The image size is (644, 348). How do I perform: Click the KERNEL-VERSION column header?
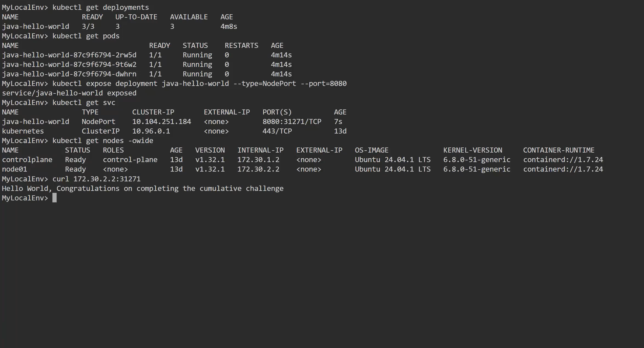click(472, 150)
